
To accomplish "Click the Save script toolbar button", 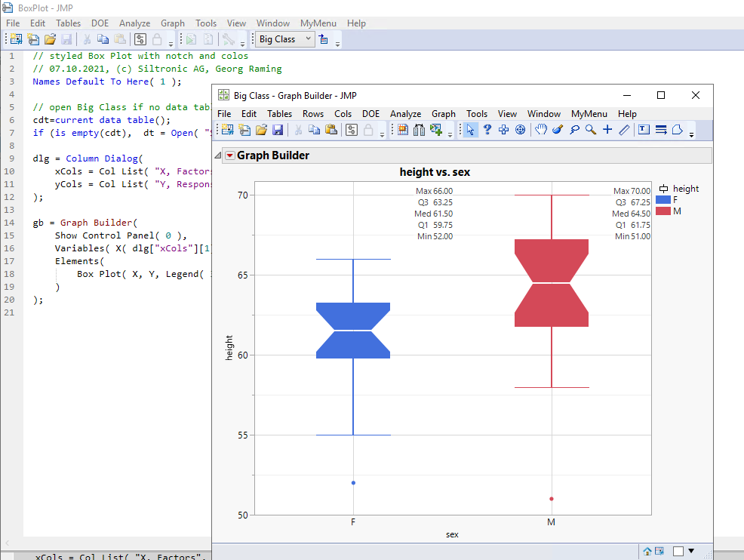I will click(278, 129).
